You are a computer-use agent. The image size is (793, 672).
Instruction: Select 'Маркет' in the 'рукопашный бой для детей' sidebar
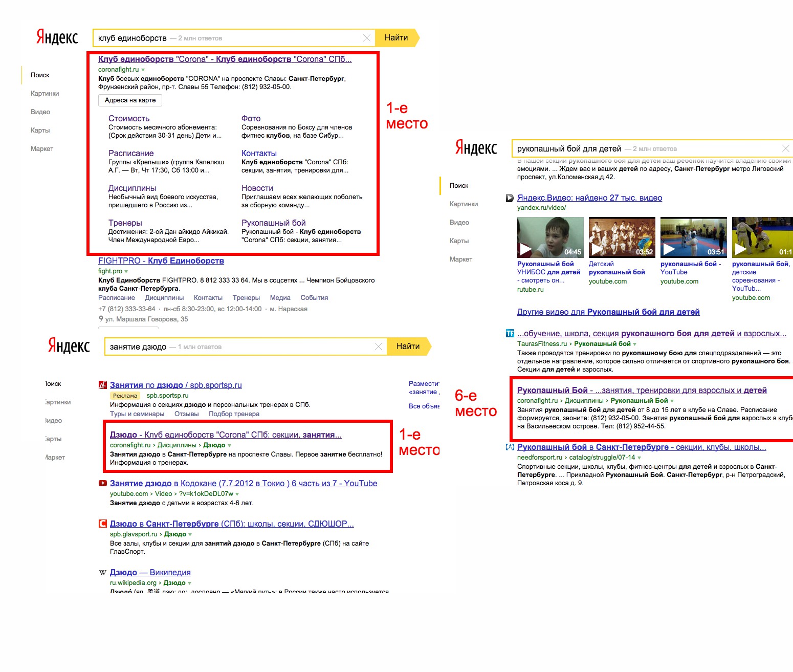[x=461, y=259]
